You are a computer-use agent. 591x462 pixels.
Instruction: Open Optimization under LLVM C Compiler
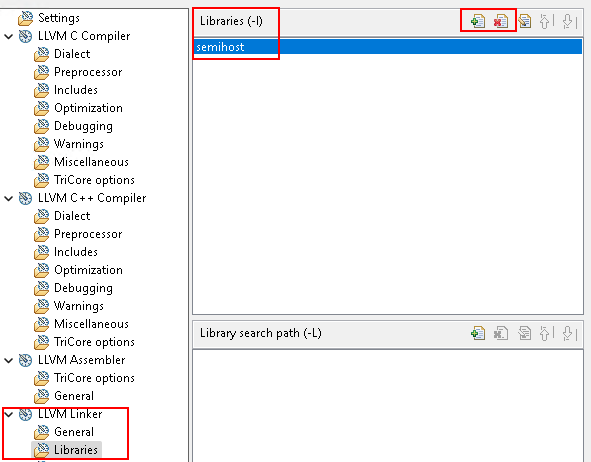coord(88,108)
